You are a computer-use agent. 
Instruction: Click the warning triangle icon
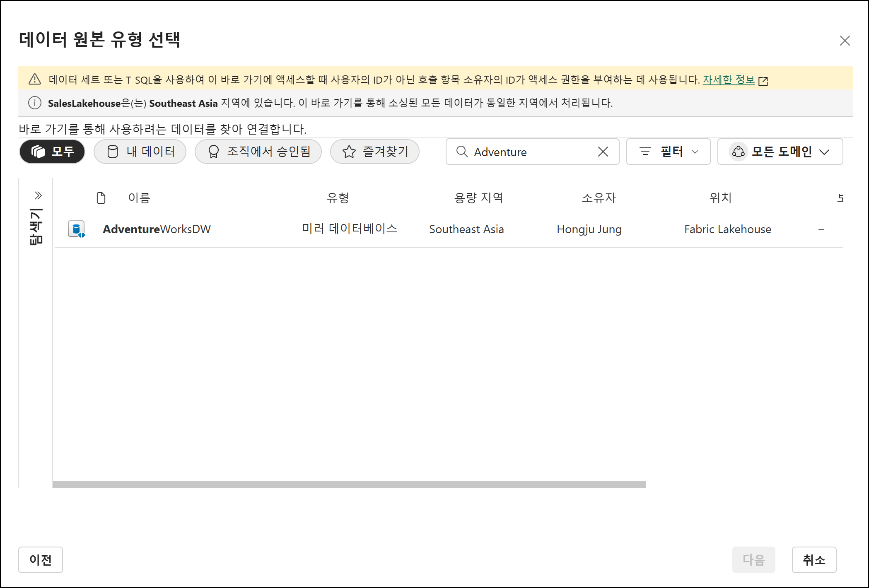point(35,79)
